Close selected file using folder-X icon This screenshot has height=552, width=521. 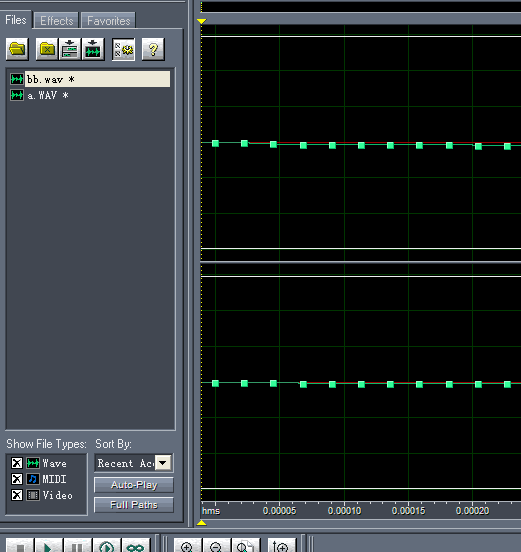point(47,49)
